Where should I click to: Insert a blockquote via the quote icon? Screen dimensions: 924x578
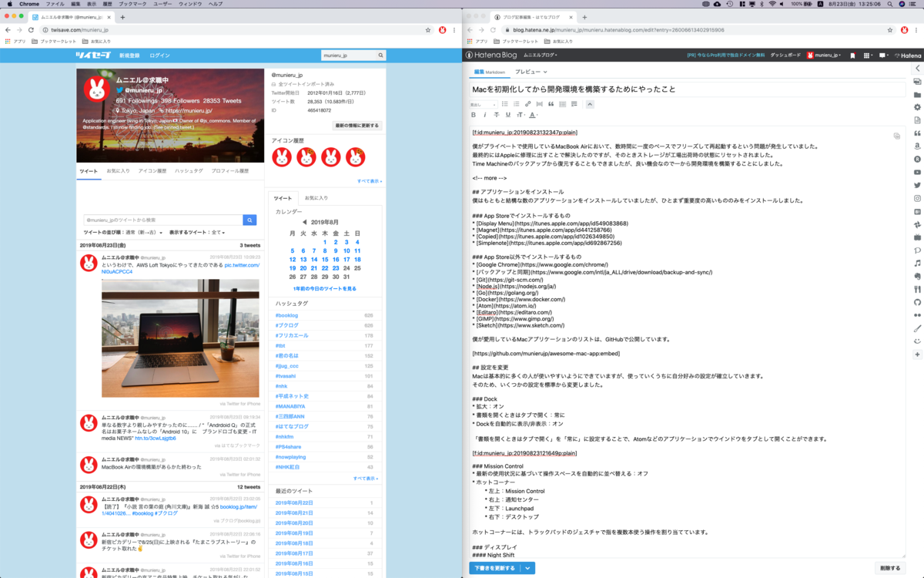(x=551, y=104)
